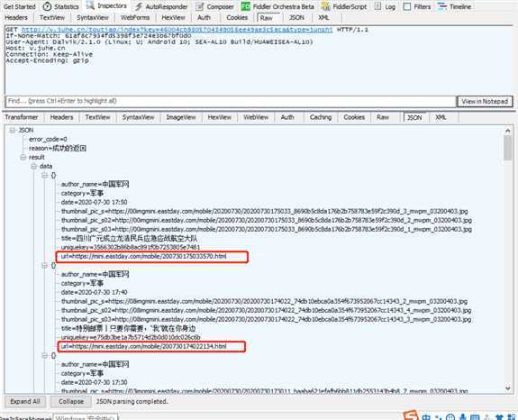Switch request view to TextView tab
Screen dimensions: 518x420
click(52, 17)
